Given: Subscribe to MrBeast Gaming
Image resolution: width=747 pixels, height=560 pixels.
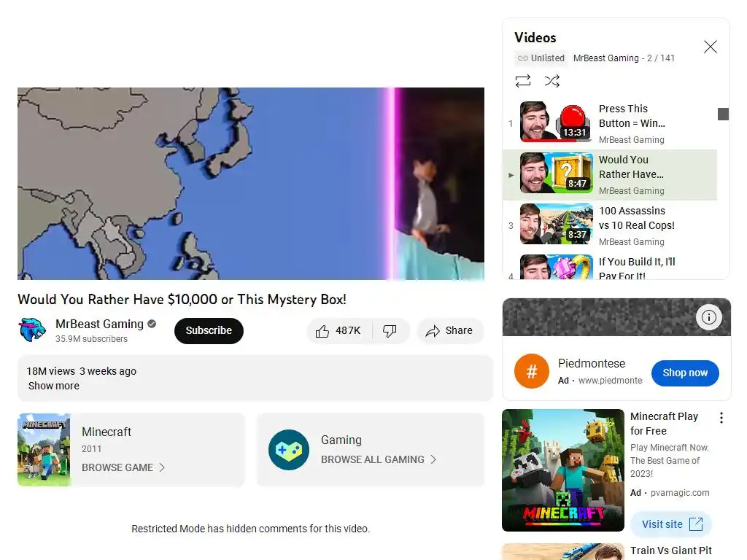Looking at the screenshot, I should click(209, 331).
